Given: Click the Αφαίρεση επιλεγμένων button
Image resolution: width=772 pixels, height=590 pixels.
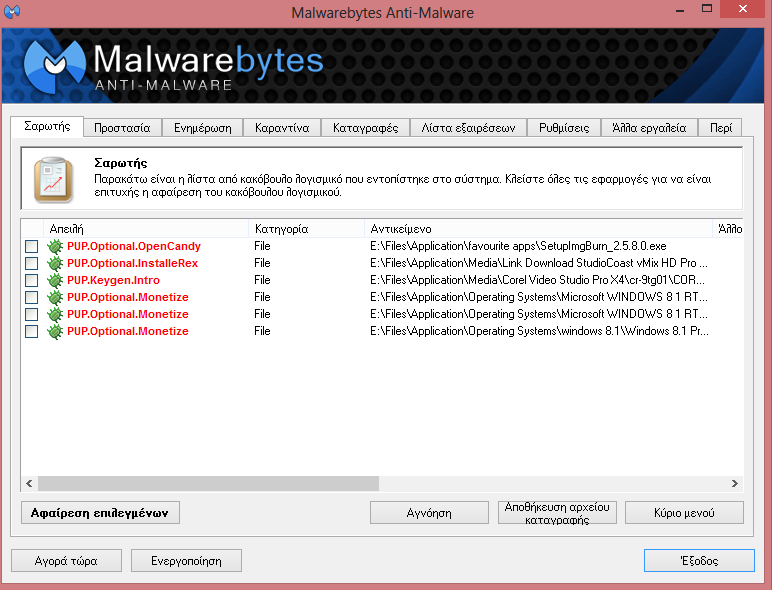Looking at the screenshot, I should click(x=100, y=513).
